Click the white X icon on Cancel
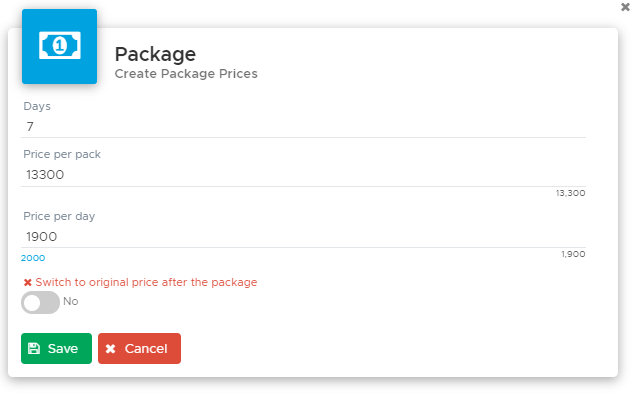Screen dimensions: 636x395 [x=110, y=349]
